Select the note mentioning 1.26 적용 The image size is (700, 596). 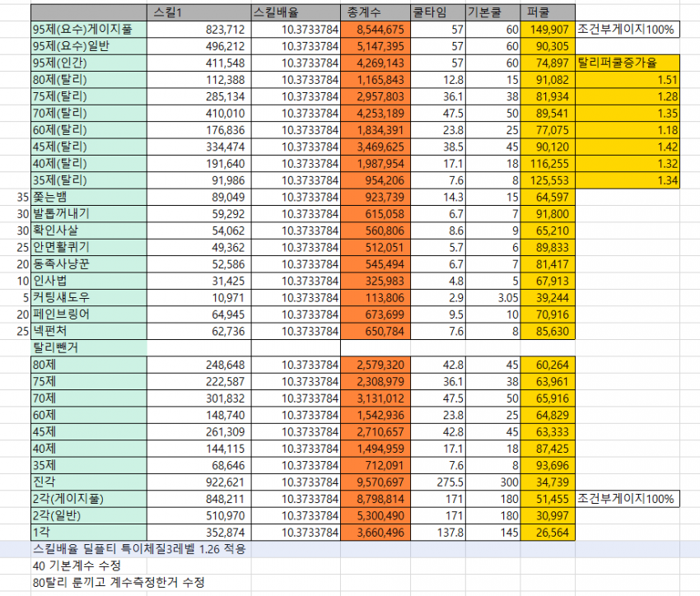(x=140, y=548)
